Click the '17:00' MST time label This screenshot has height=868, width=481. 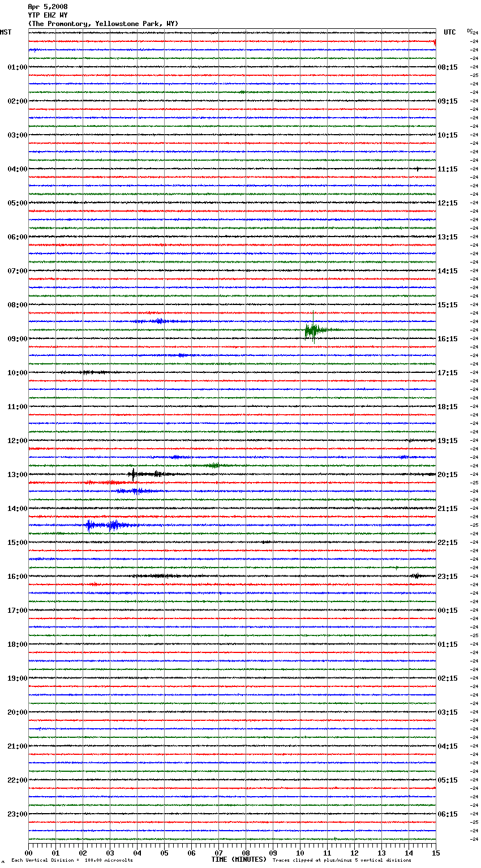tap(18, 611)
